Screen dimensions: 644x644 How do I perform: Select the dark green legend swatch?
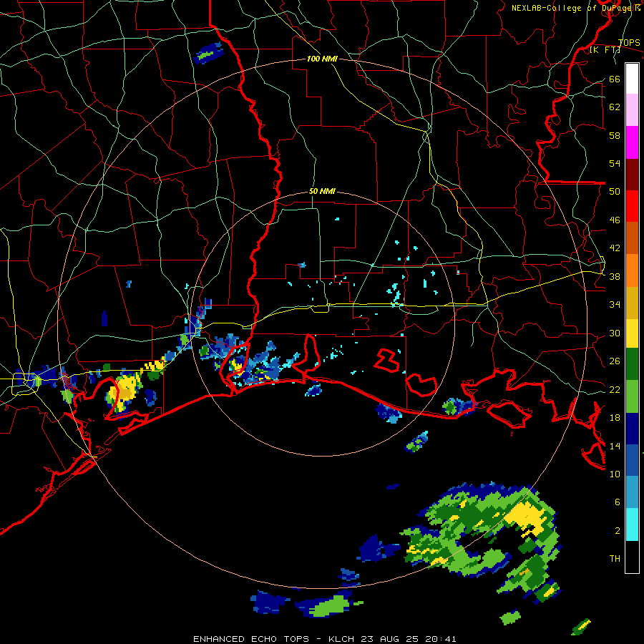[x=632, y=364]
